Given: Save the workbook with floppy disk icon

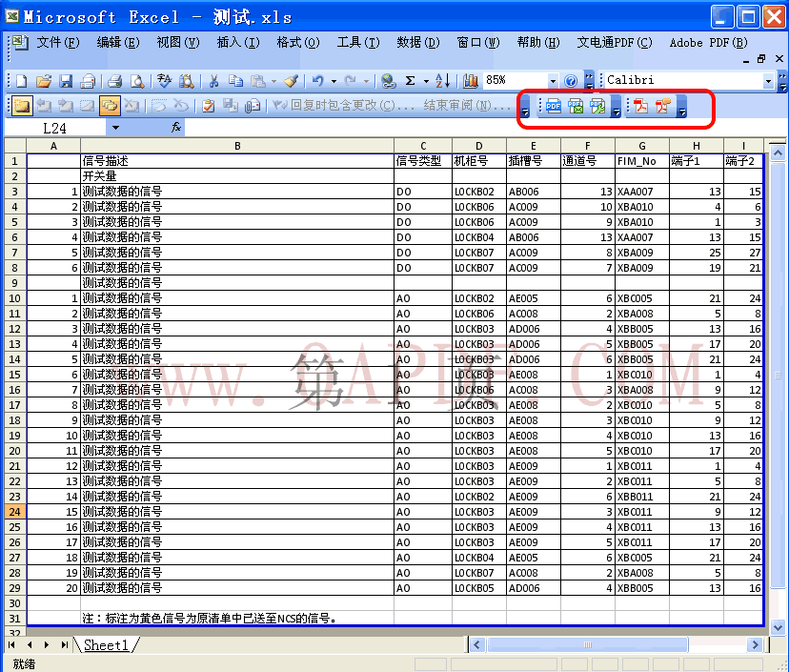Looking at the screenshot, I should [66, 80].
